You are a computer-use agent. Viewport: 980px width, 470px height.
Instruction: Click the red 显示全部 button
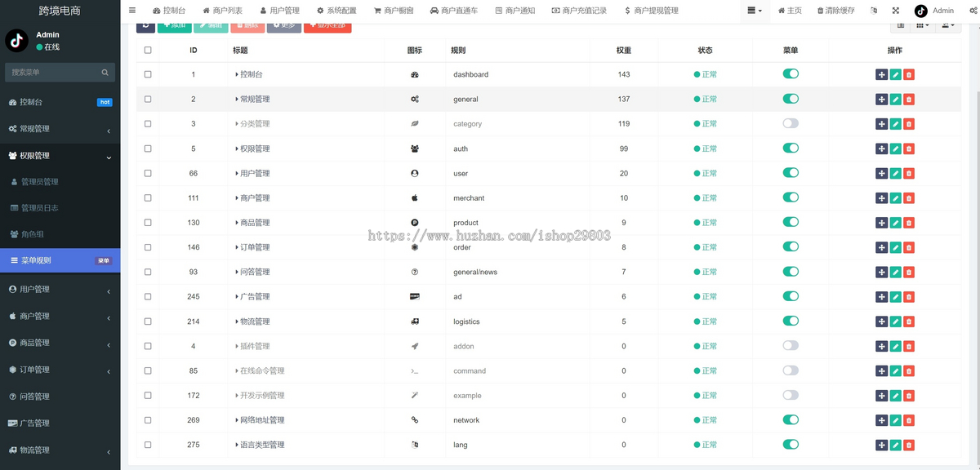[x=327, y=25]
